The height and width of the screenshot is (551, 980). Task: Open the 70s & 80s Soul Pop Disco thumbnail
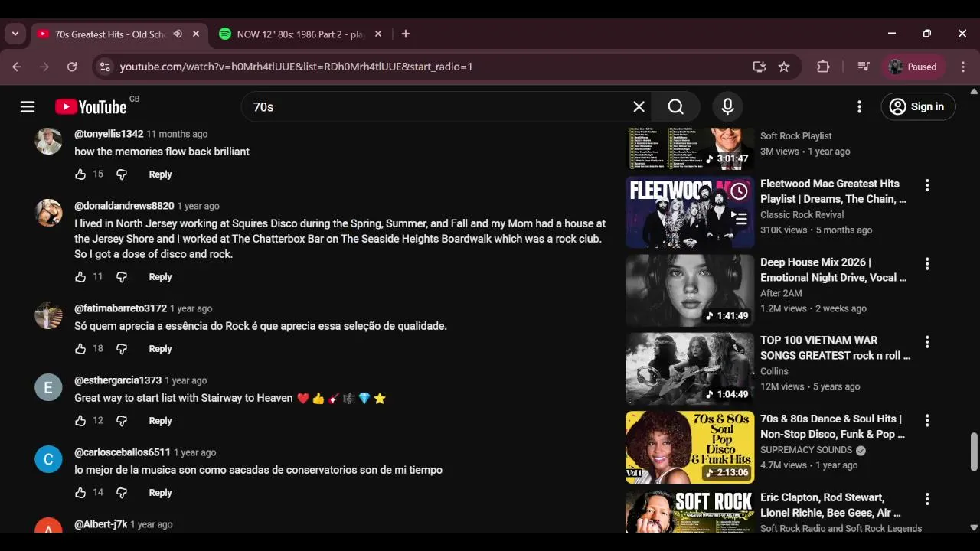[690, 448]
